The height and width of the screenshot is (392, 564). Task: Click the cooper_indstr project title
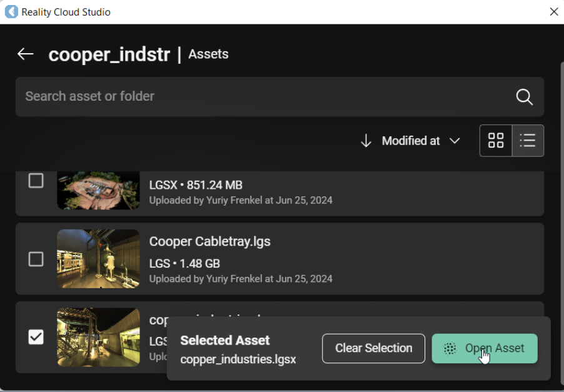(x=109, y=55)
